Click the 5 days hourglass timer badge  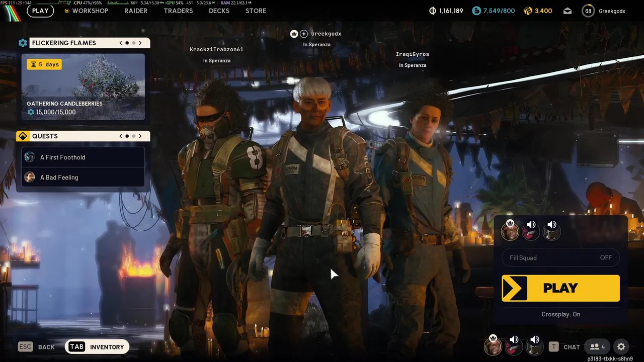click(x=44, y=64)
